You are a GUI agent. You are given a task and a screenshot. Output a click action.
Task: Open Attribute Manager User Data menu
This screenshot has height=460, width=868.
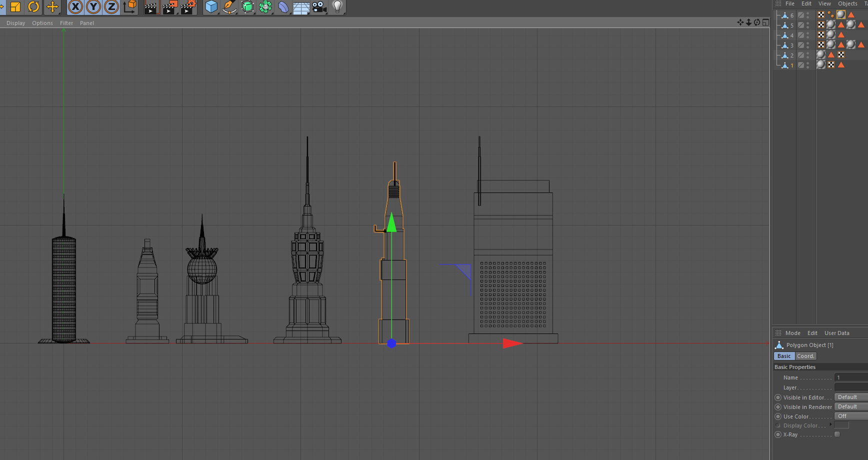[837, 333]
